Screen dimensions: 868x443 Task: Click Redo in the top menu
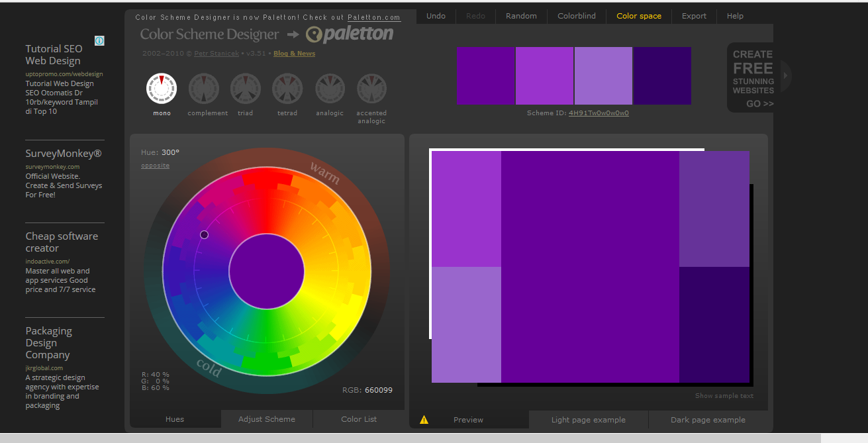pyautogui.click(x=475, y=16)
